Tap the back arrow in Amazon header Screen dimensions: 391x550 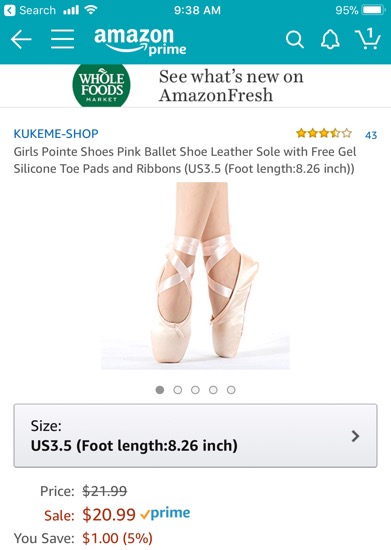[21, 39]
